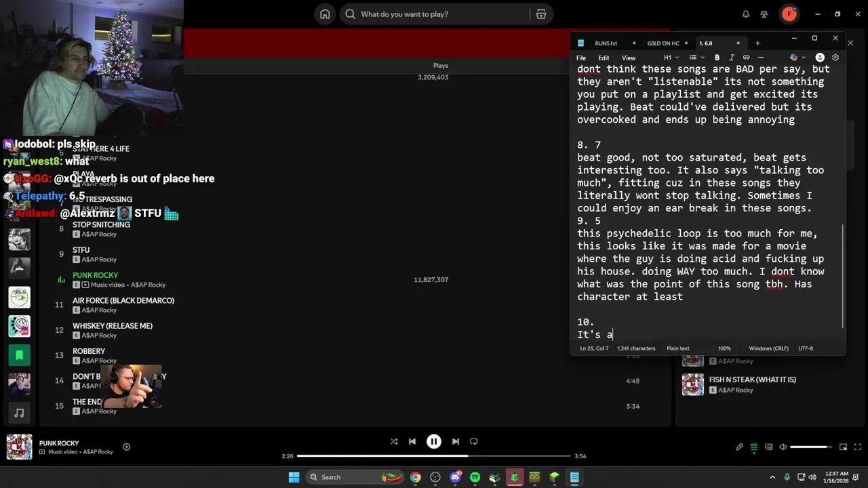Toggle italic formatting in Notepad
This screenshot has height=488, width=868.
click(732, 58)
